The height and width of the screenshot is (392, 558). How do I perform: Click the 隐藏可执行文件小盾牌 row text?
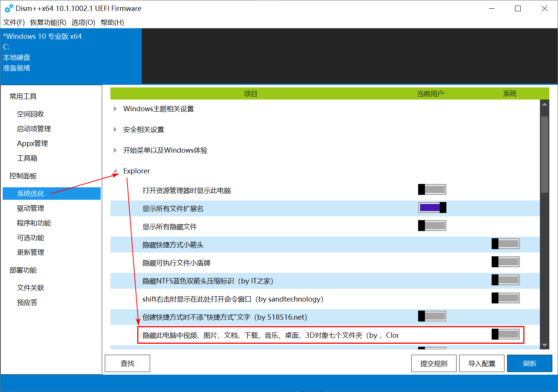pos(176,263)
